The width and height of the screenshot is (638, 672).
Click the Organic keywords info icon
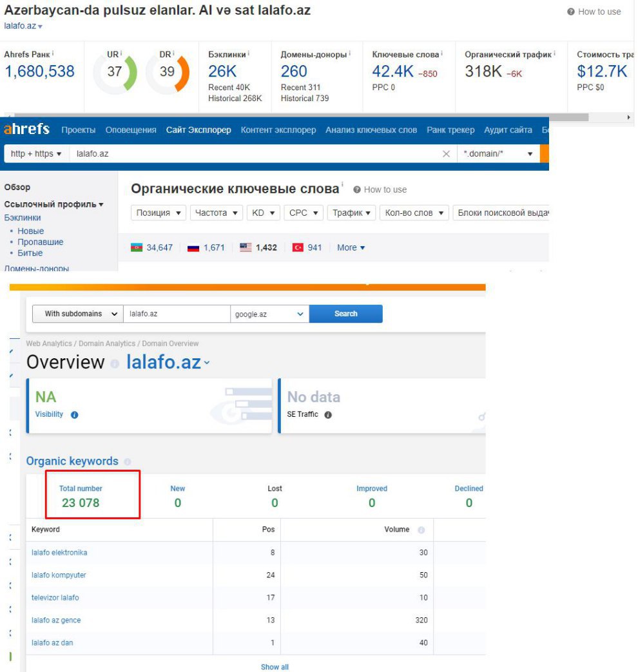[128, 461]
